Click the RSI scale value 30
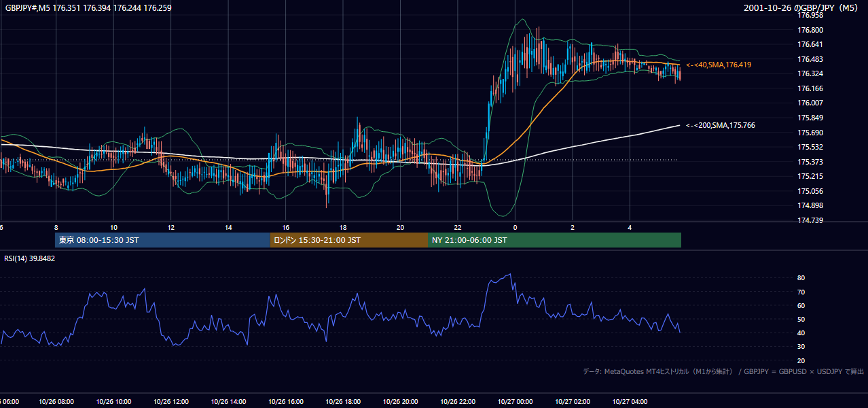This screenshot has height=408, width=868. 801,346
